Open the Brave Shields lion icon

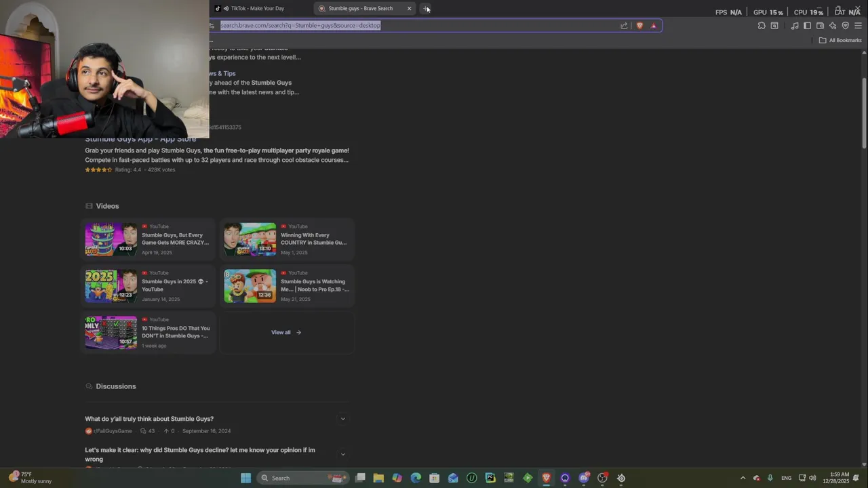pyautogui.click(x=639, y=26)
